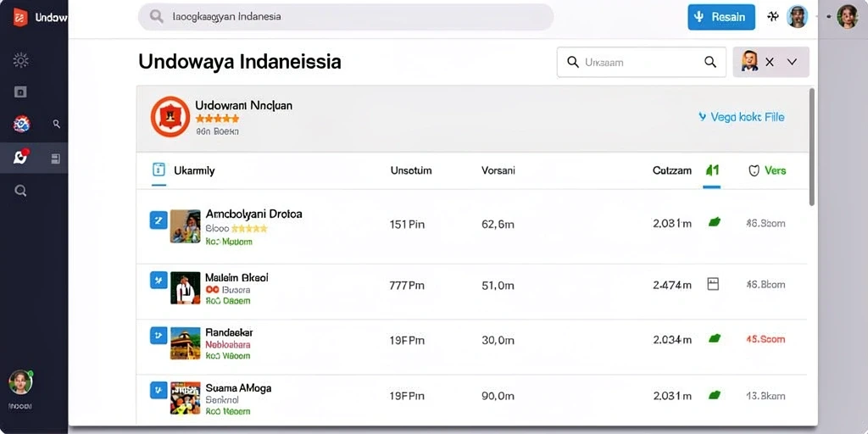Open the notification icon with red badge
Viewport: 868px width, 434px height.
[21, 157]
